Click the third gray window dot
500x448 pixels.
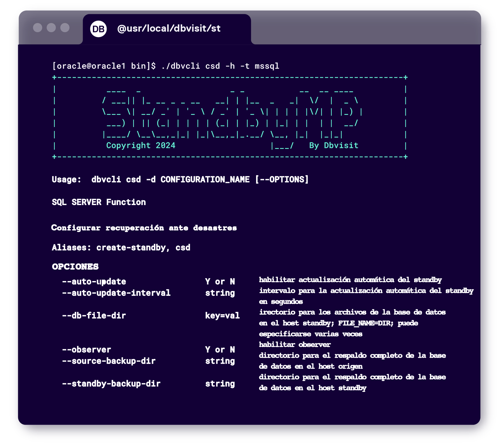(65, 28)
